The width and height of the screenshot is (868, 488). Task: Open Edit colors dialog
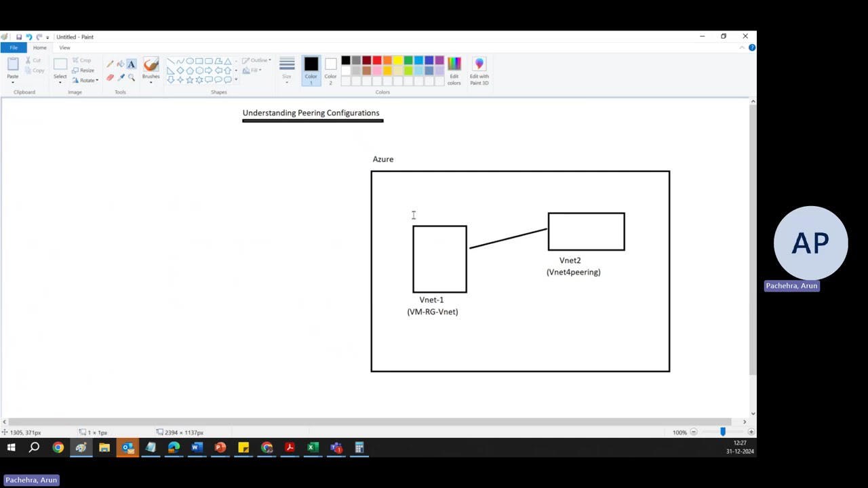454,70
